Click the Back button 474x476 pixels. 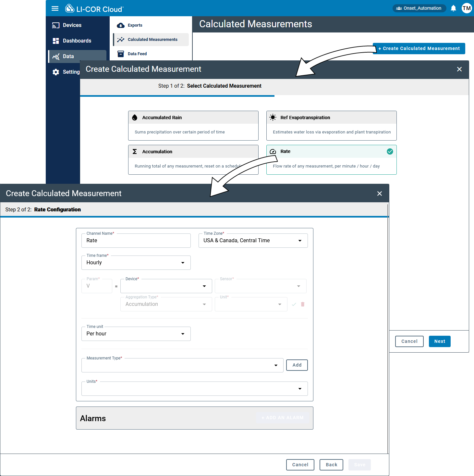pos(332,465)
